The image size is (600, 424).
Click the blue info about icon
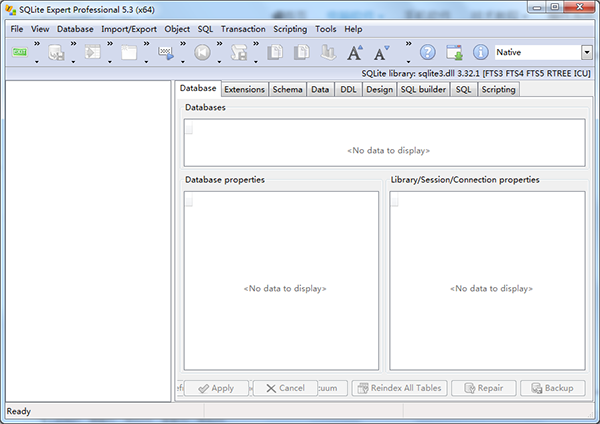pos(480,52)
